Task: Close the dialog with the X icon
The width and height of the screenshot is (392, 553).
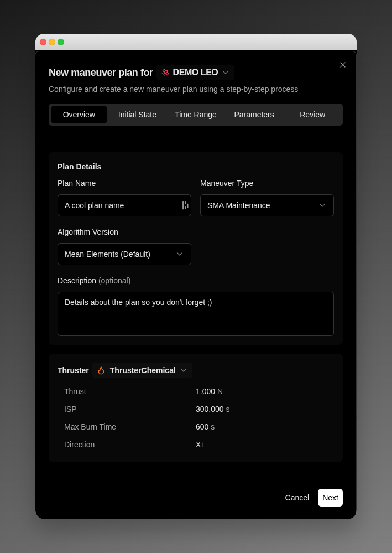Action: point(343,65)
